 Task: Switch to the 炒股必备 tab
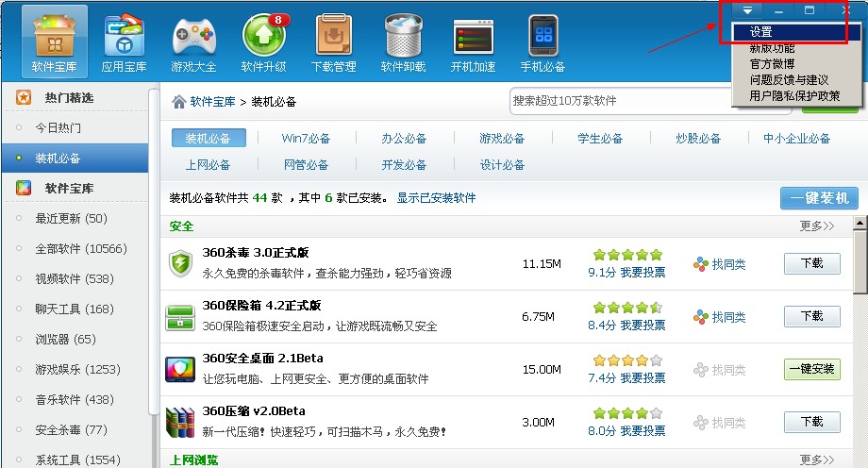[698, 139]
